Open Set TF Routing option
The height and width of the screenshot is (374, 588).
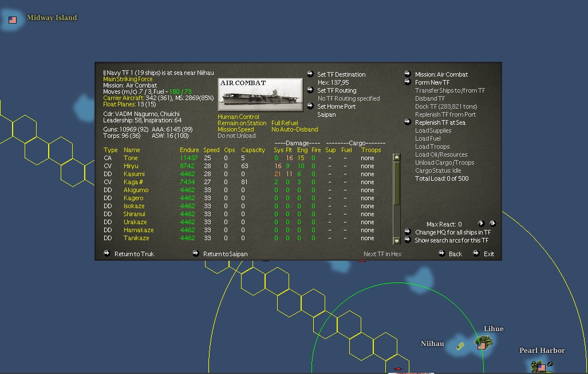pyautogui.click(x=337, y=90)
